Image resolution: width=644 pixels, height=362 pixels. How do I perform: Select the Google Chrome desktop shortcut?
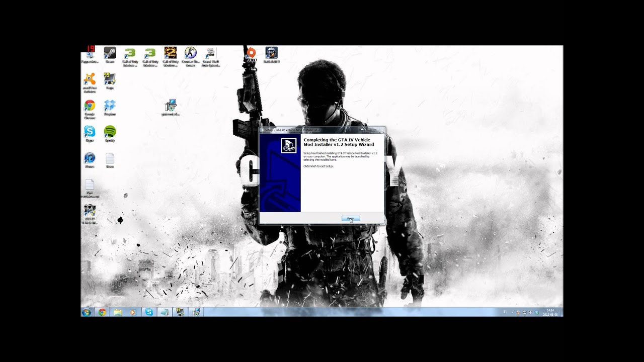click(x=90, y=109)
